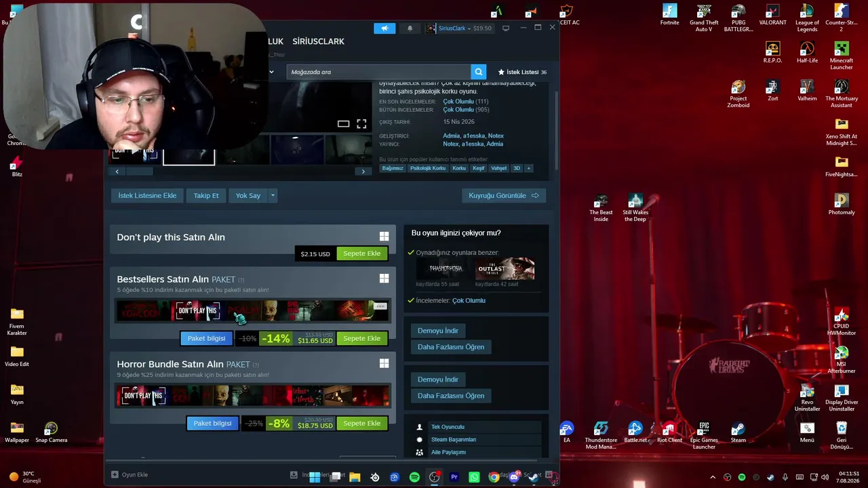The image size is (868, 488).
Task: Open Discord from the taskbar
Action: tap(514, 477)
